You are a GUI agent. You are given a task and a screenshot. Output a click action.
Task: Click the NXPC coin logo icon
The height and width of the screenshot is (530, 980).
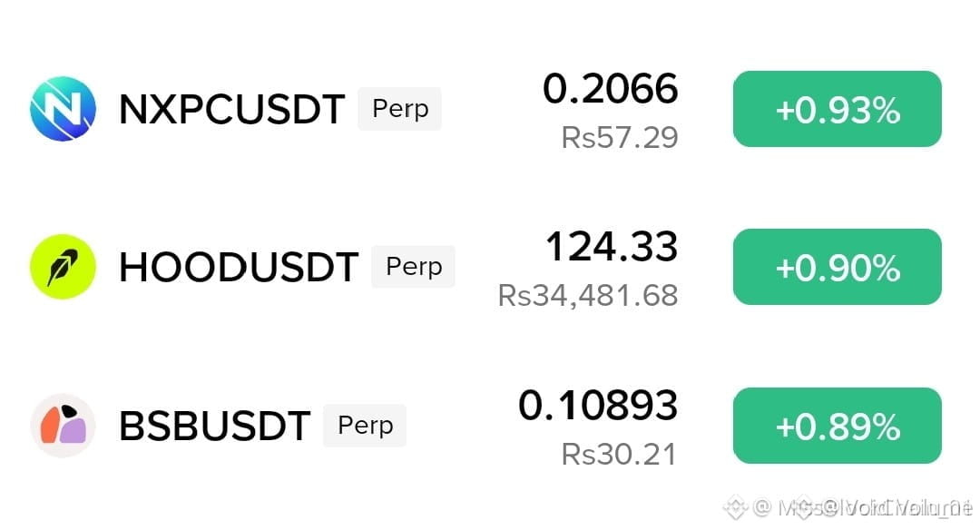tap(64, 109)
